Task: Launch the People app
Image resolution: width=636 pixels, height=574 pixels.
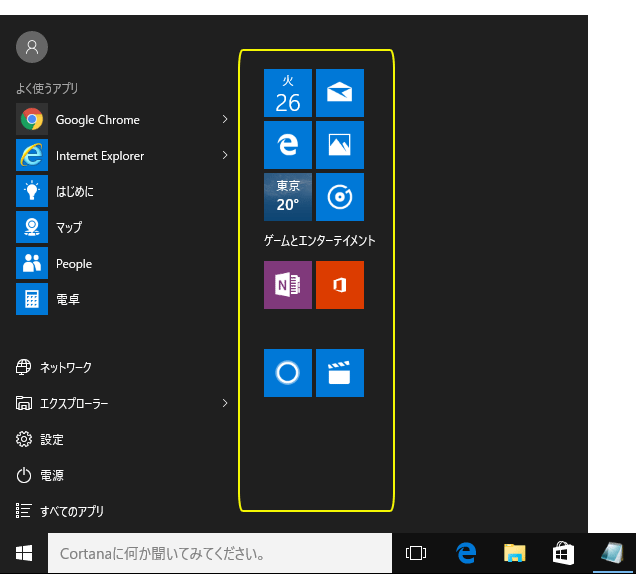Action: coord(122,263)
